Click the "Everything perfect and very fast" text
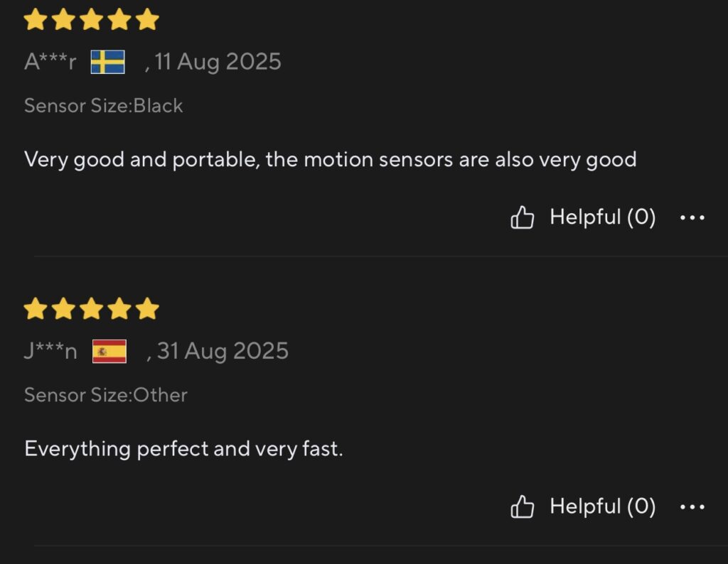The image size is (728, 564). coord(183,449)
